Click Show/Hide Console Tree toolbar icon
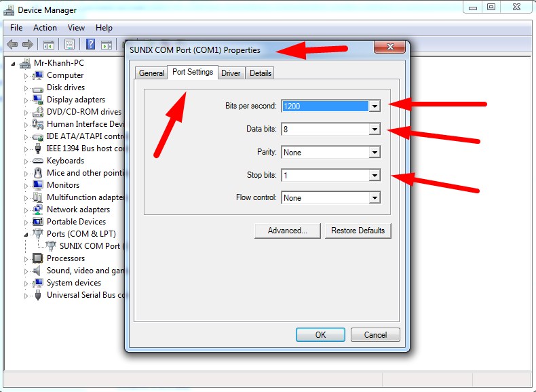 tap(49, 45)
